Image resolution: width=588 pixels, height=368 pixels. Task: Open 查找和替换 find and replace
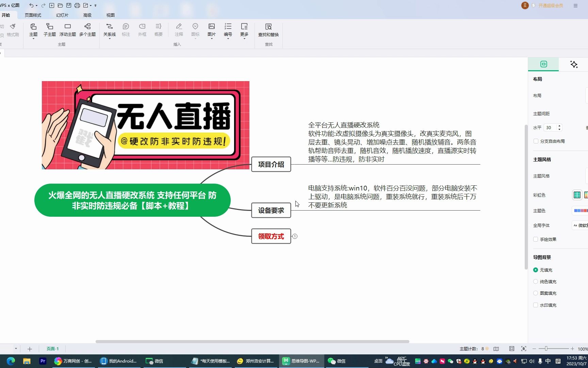click(268, 31)
